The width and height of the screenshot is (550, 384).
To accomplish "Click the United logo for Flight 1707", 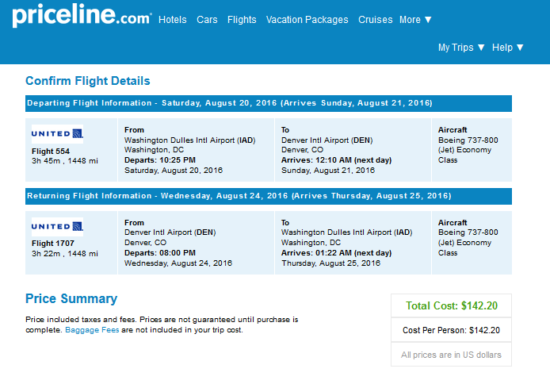I will 57,227.
